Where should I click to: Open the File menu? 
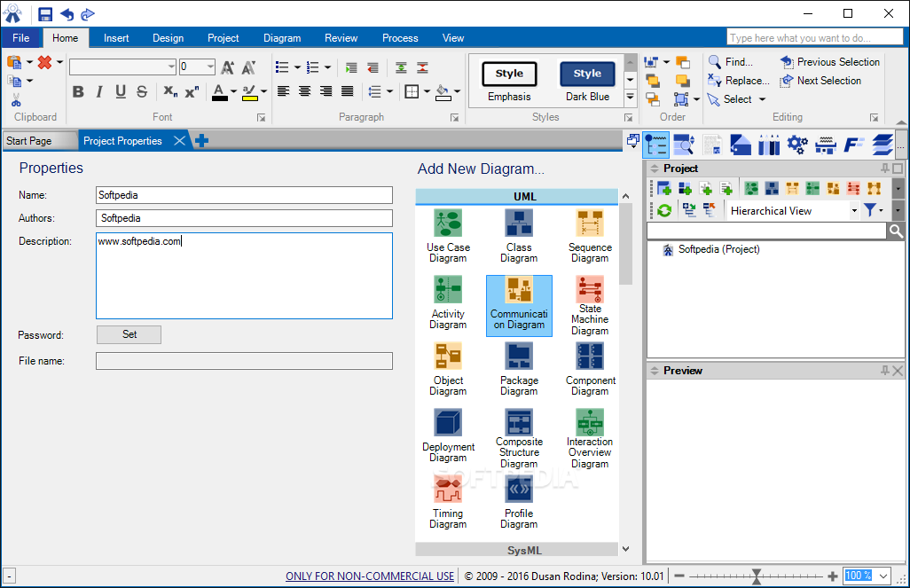click(21, 38)
